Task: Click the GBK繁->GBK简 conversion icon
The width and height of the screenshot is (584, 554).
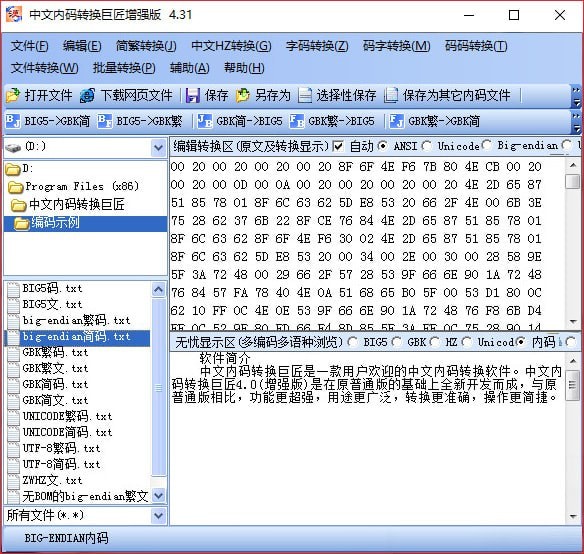Action: click(x=396, y=121)
